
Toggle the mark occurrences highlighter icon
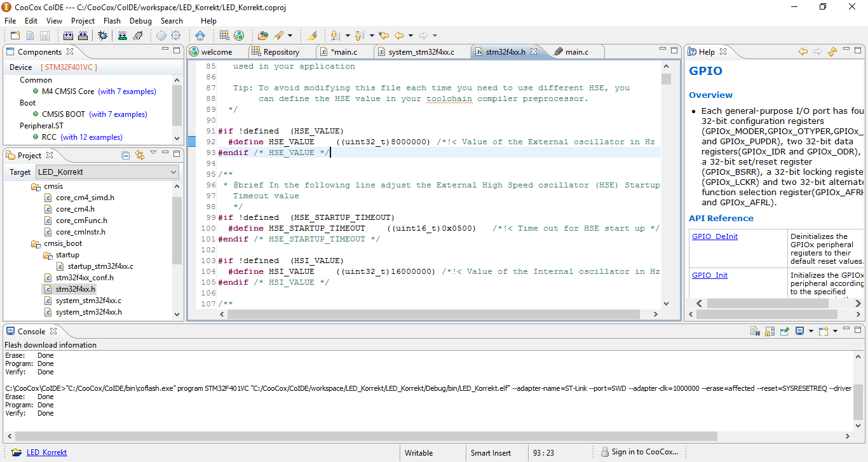[x=311, y=36]
